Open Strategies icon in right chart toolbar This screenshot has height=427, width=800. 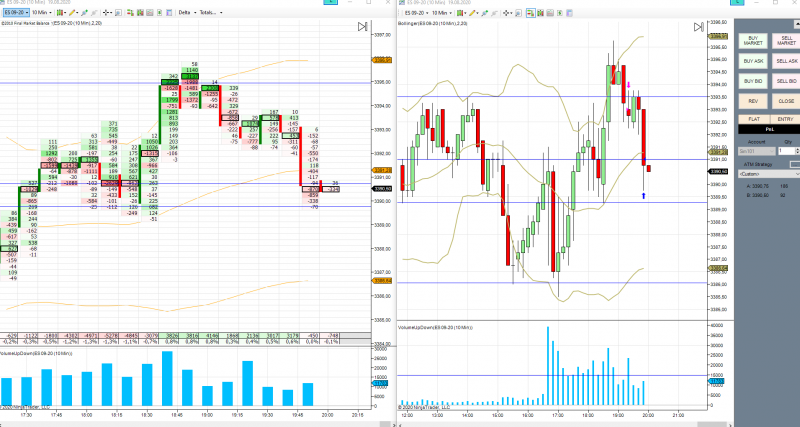click(560, 13)
